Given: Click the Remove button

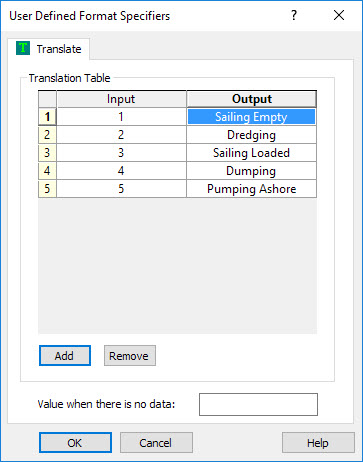Looking at the screenshot, I should (x=130, y=356).
